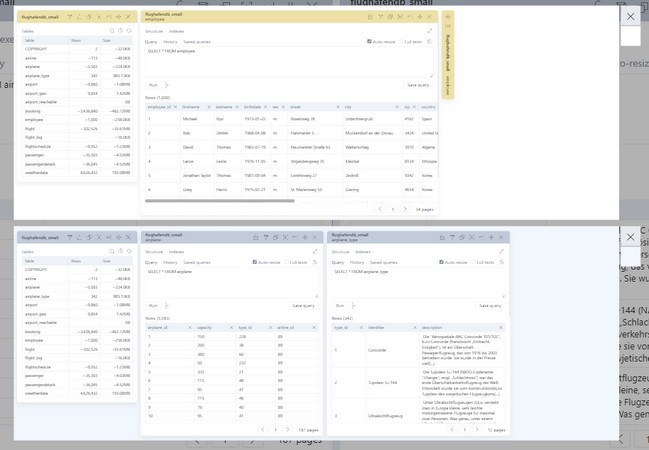The width and height of the screenshot is (649, 450).
Task: Open the dropdown arrow beside Run in employee panel
Action: [167, 85]
